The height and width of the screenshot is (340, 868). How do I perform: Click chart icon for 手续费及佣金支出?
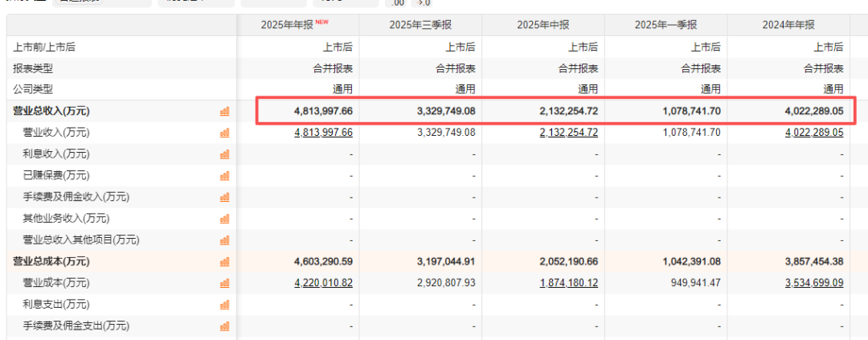tap(225, 326)
